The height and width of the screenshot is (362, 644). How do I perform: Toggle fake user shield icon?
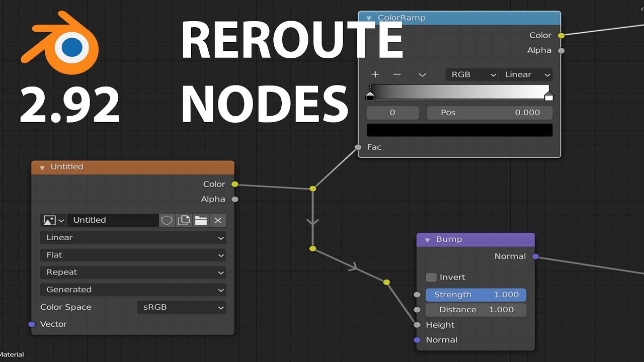click(x=167, y=220)
